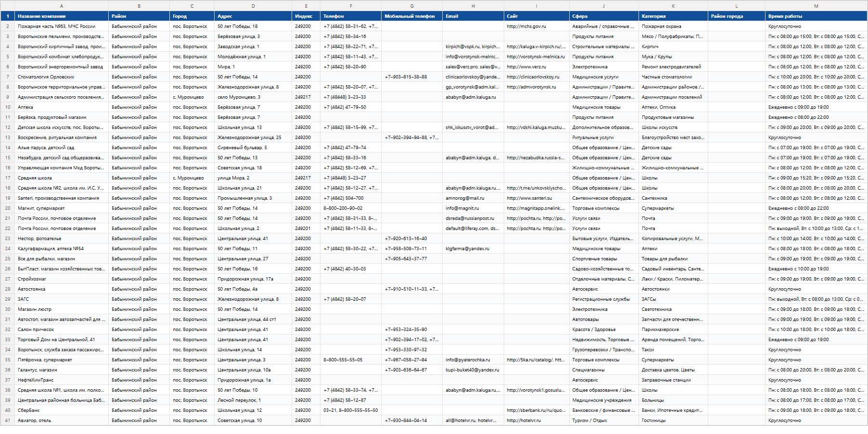Viewport: 868px width, 434px height.
Task: Click address cell "село Муромцево, 3"
Action: [x=253, y=97]
